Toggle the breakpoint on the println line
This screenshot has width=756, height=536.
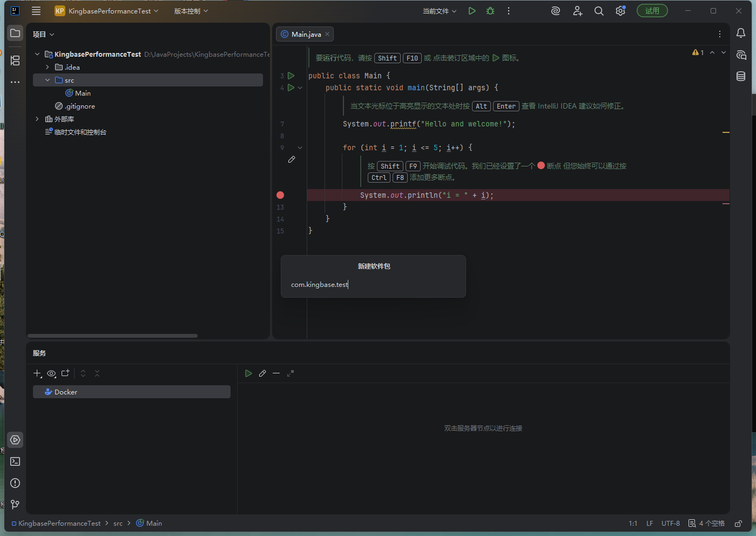(280, 195)
